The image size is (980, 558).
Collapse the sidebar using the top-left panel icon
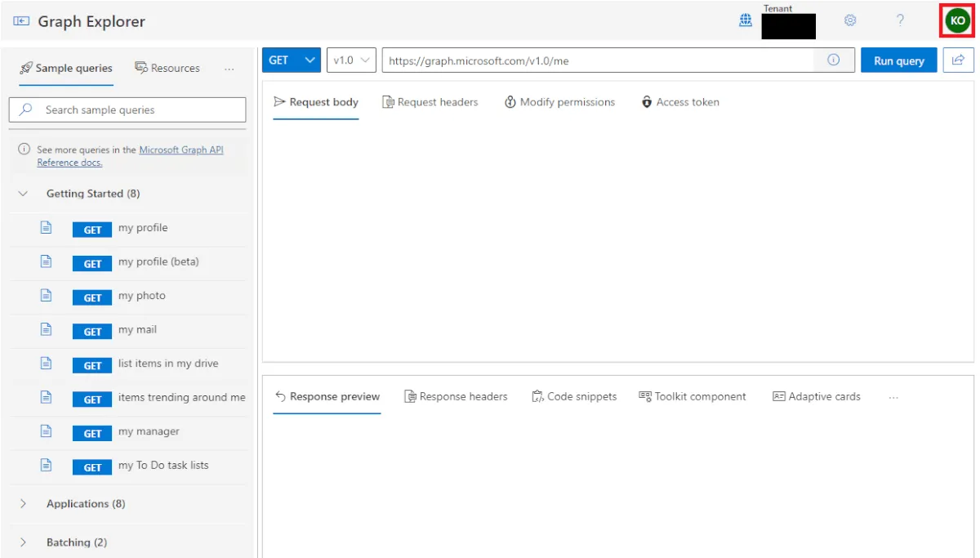pyautogui.click(x=21, y=21)
